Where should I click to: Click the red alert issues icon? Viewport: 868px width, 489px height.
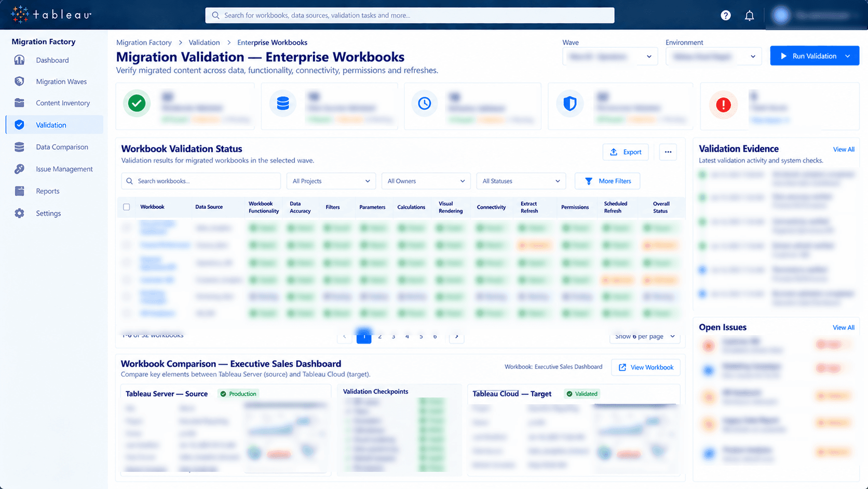pos(723,105)
